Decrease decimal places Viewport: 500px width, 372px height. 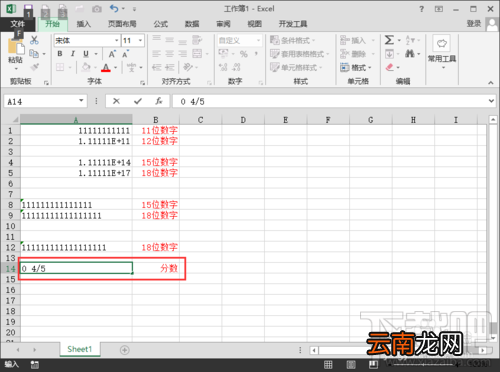[x=236, y=67]
